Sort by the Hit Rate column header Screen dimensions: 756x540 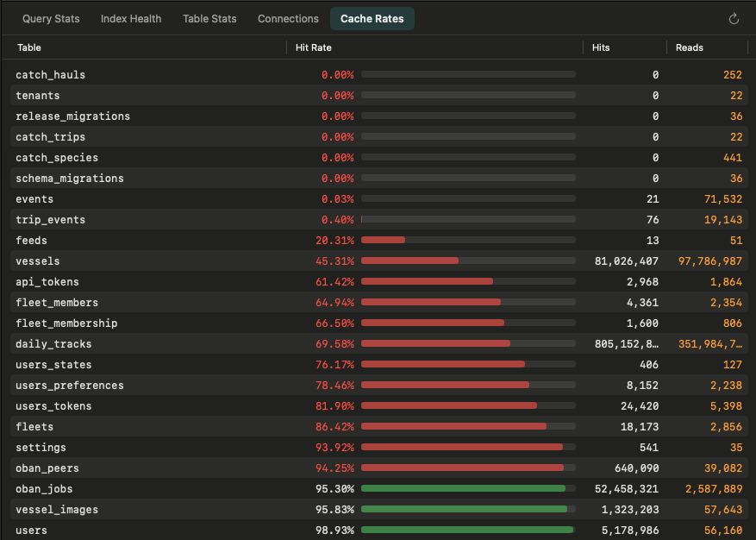click(x=314, y=47)
